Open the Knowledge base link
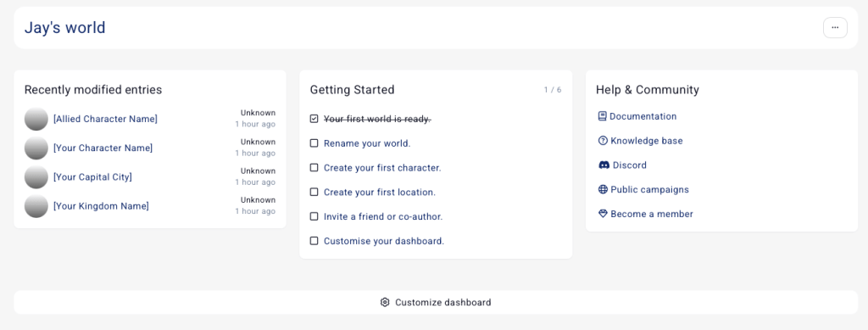 647,141
